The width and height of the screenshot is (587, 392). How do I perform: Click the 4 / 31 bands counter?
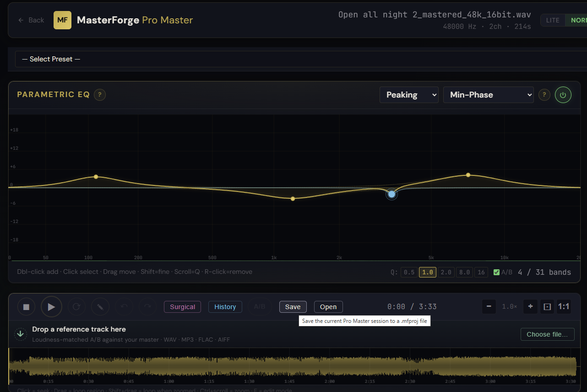544,272
